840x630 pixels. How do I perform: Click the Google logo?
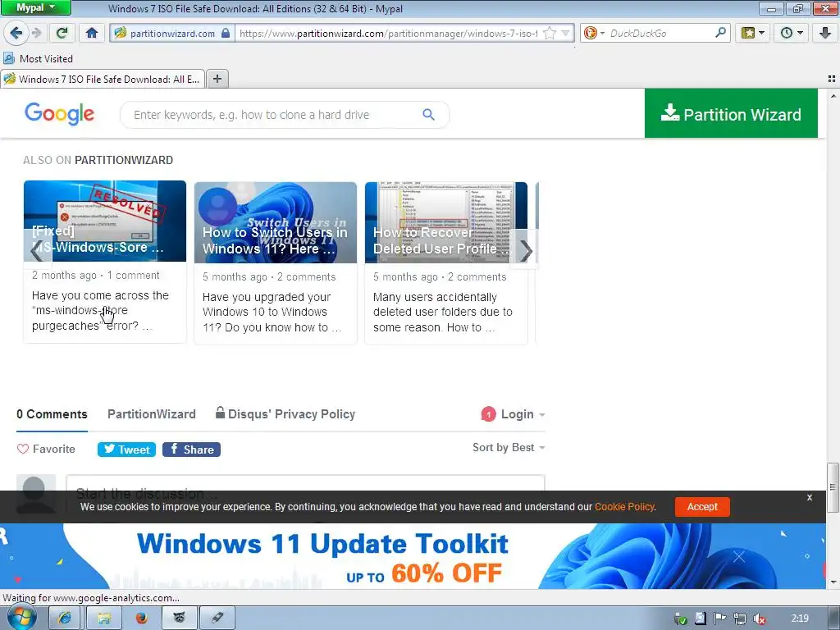pyautogui.click(x=59, y=113)
